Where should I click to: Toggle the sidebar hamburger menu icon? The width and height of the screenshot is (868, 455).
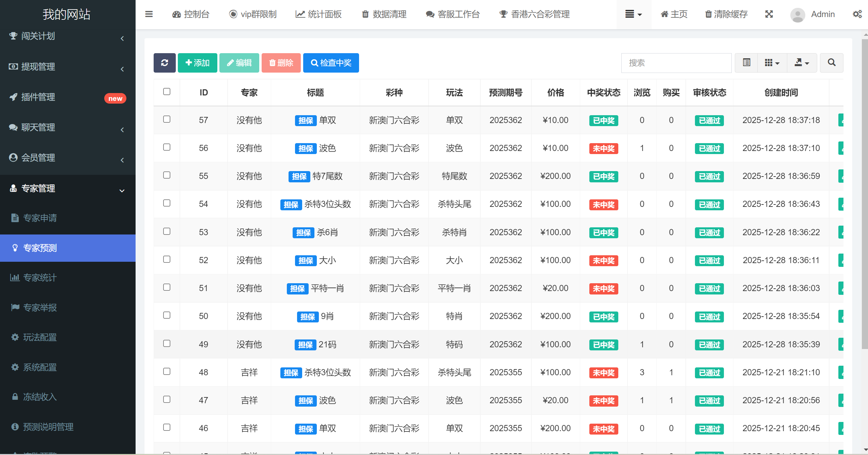click(x=149, y=14)
